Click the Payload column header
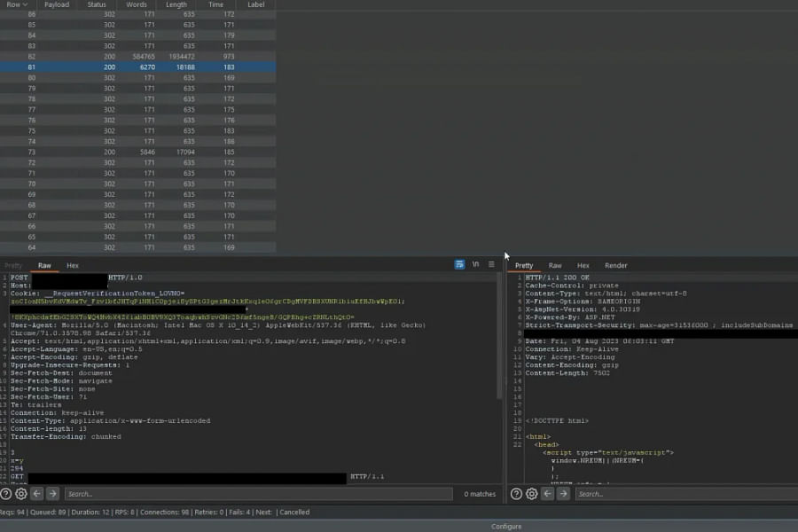 [56, 4]
